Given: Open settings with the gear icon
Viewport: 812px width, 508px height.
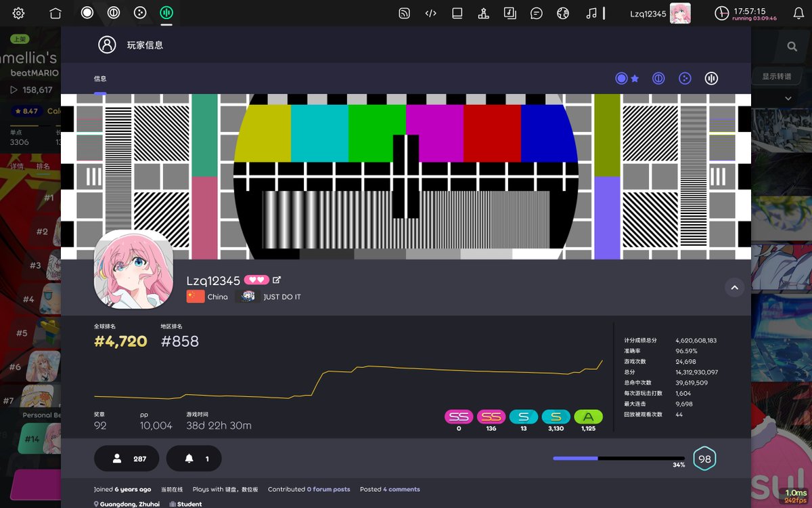Looking at the screenshot, I should 19,13.
